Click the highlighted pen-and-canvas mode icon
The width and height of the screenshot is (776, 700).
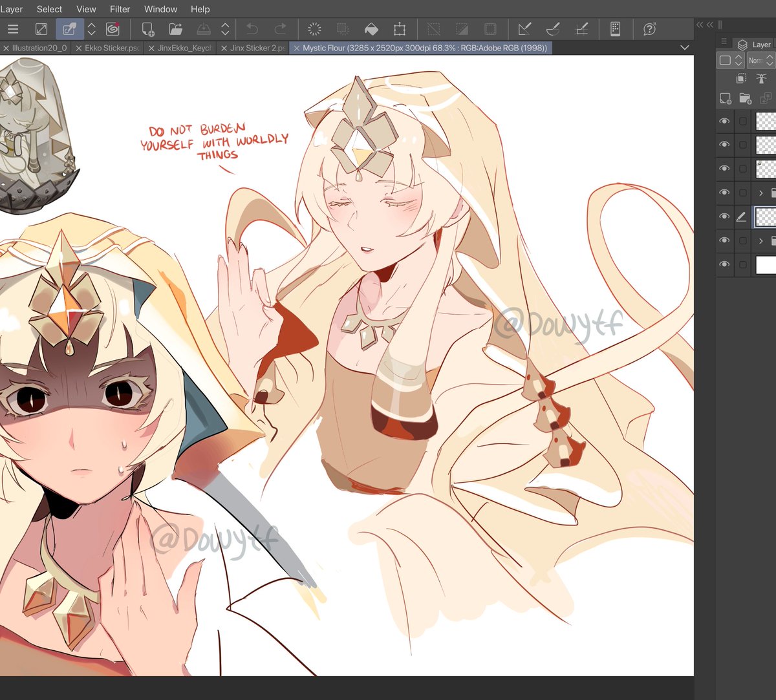click(x=69, y=29)
